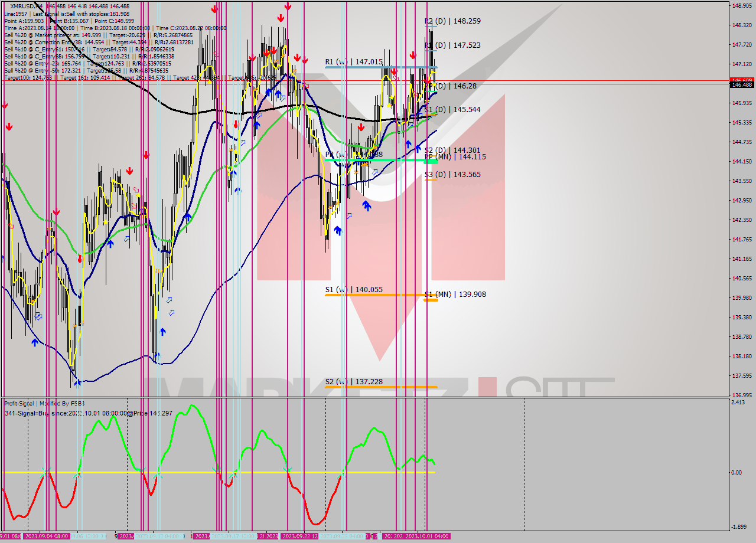756x543 pixels.
Task: Click the 2.413 indicator scale value
Action: (738, 402)
